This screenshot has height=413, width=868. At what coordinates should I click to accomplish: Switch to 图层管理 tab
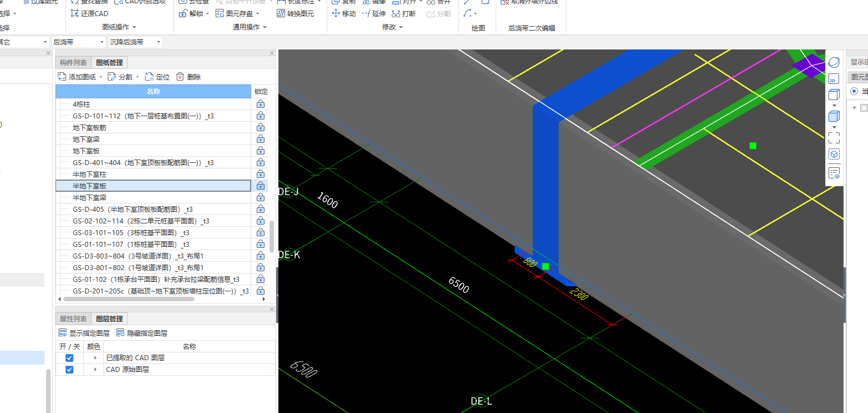pyautogui.click(x=109, y=319)
